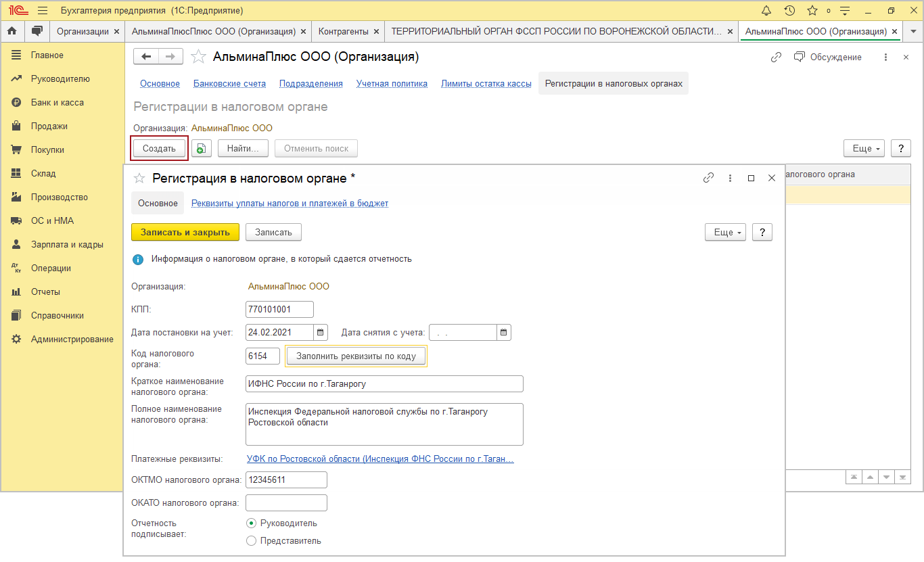The width and height of the screenshot is (924, 562).
Task: Open Подразделения link
Action: point(311,83)
